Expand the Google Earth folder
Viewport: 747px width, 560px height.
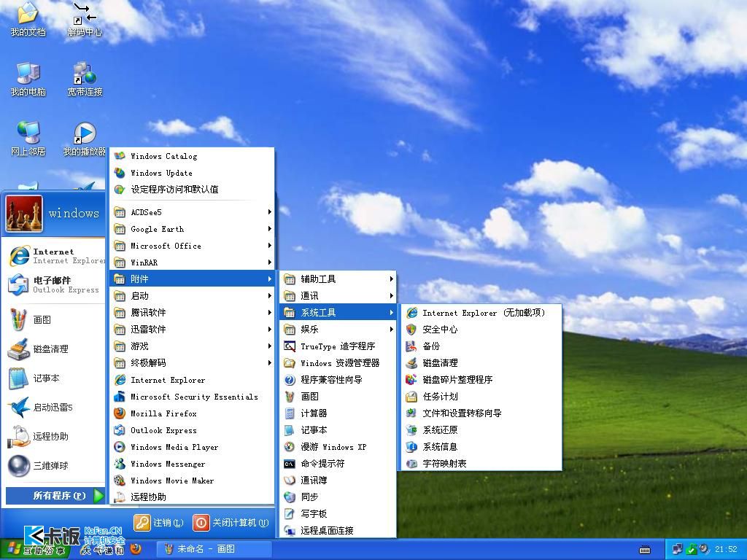(x=192, y=229)
